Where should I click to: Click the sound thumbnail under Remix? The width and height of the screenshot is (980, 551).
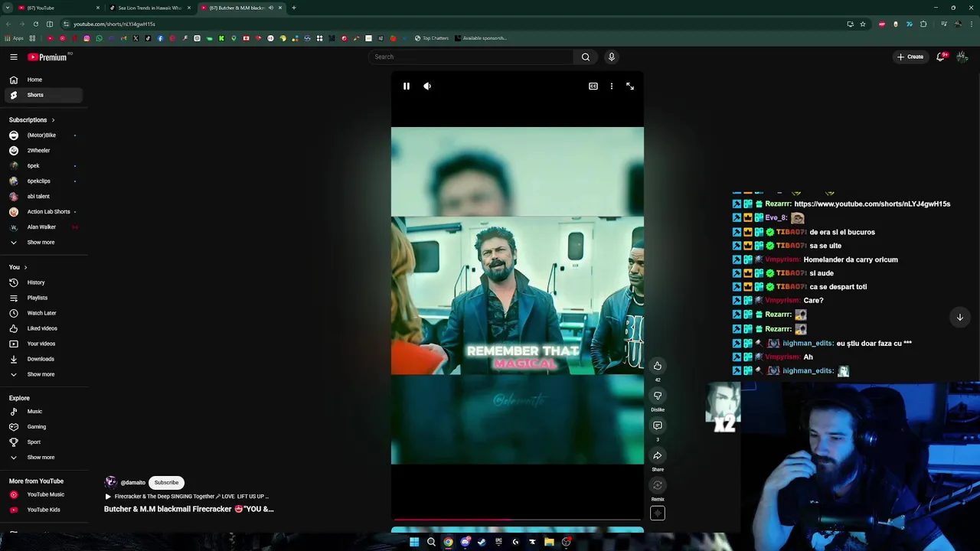click(x=658, y=514)
